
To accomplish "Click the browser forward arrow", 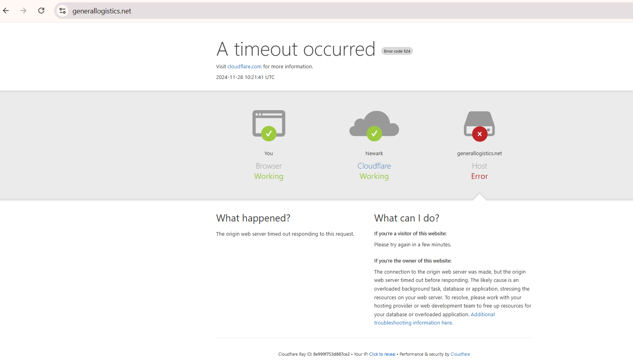I will (x=23, y=11).
